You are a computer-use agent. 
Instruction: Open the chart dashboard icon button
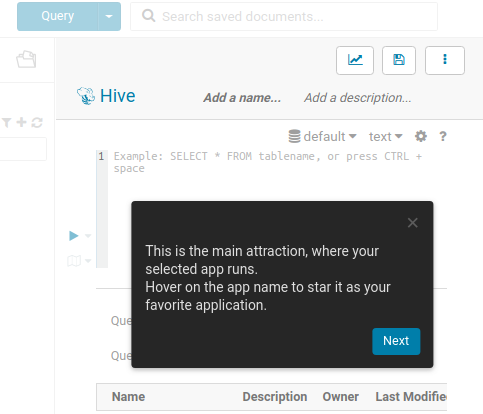(355, 60)
